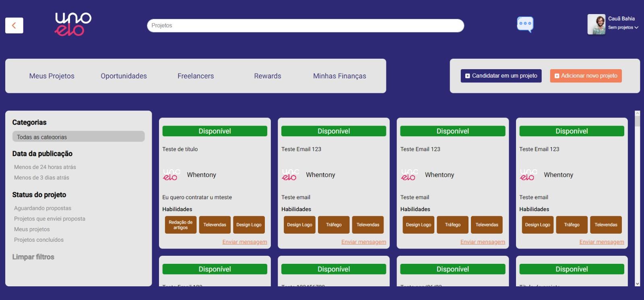The height and width of the screenshot is (300, 644).
Task: Expand the Sem projetos dropdown
Action: (x=623, y=27)
